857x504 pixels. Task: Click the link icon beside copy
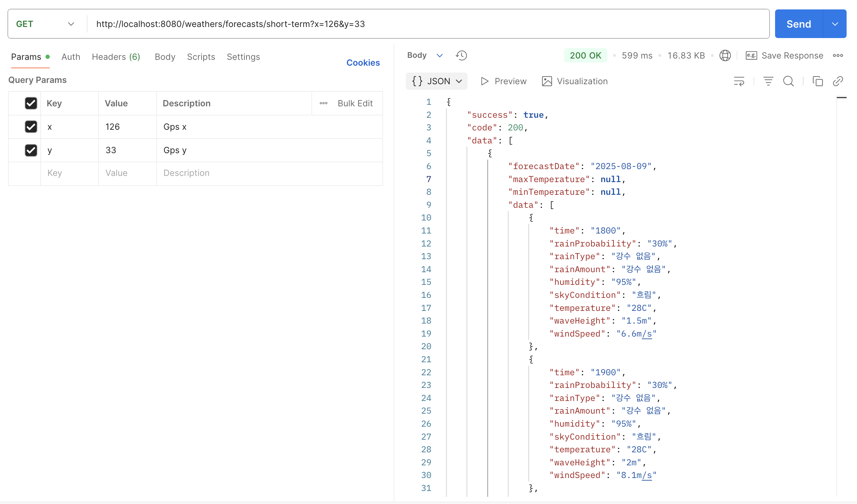[x=837, y=81]
